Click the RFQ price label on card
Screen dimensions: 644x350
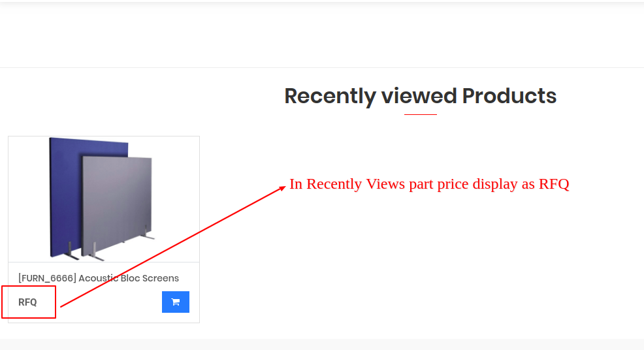point(27,302)
